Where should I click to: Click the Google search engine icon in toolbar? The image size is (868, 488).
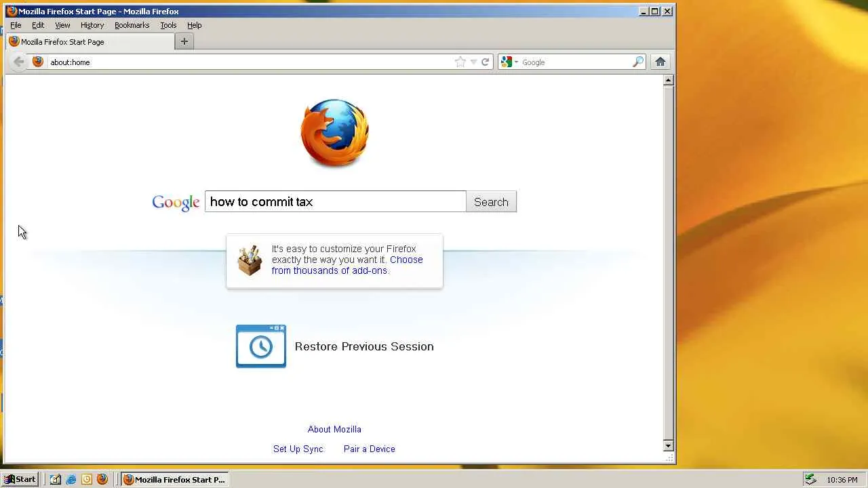click(x=506, y=62)
